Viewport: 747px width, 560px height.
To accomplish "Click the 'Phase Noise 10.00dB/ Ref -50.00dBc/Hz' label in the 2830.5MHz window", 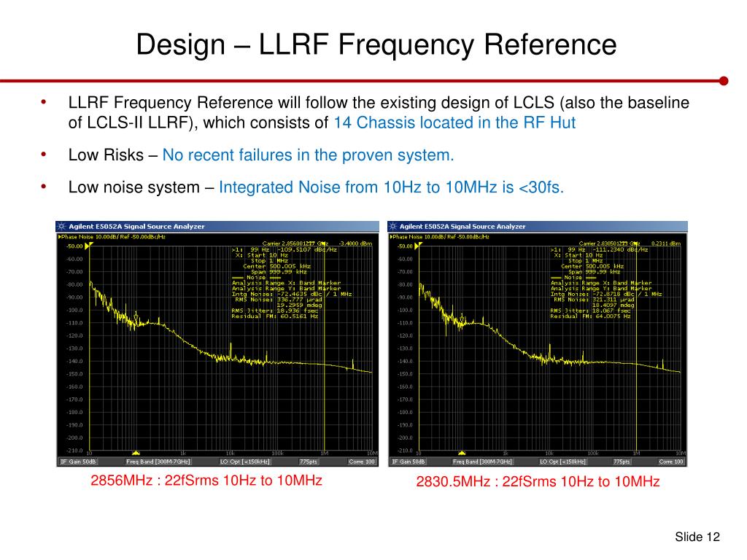I will click(x=440, y=237).
